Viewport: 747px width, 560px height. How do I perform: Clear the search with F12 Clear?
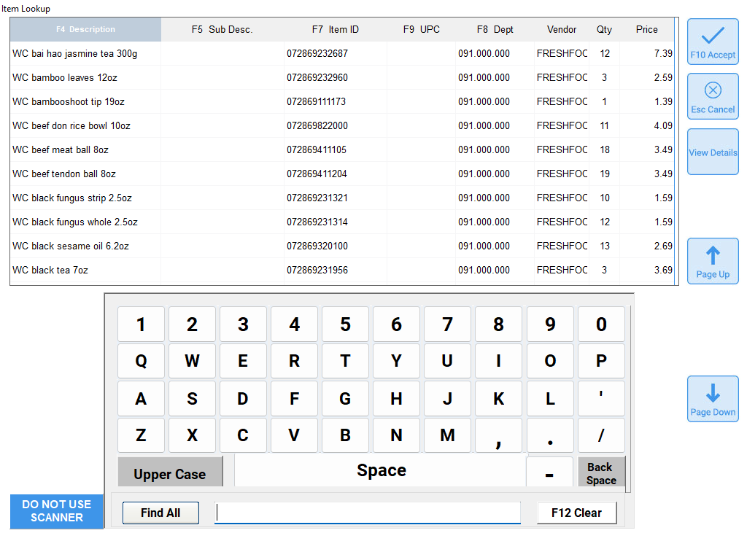pos(576,513)
